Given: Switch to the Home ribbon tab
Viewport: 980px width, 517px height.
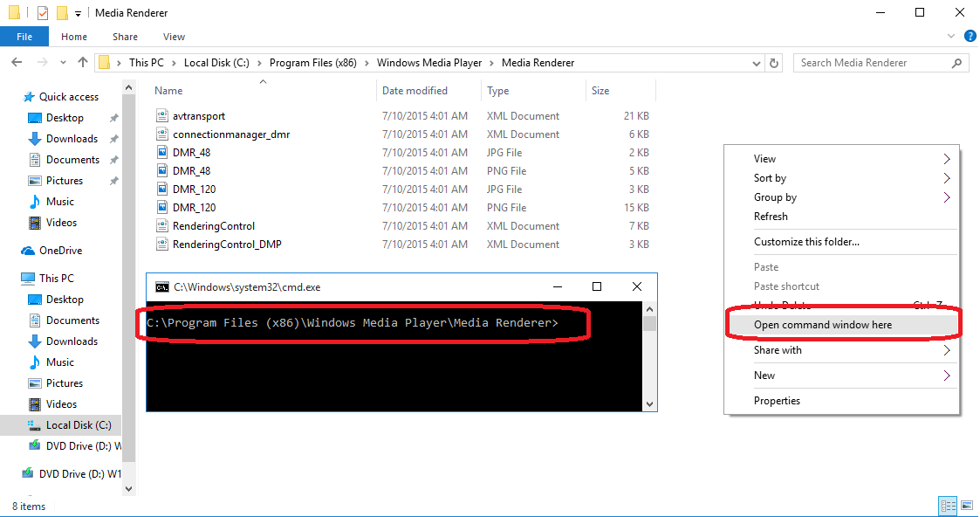Looking at the screenshot, I should coord(74,37).
